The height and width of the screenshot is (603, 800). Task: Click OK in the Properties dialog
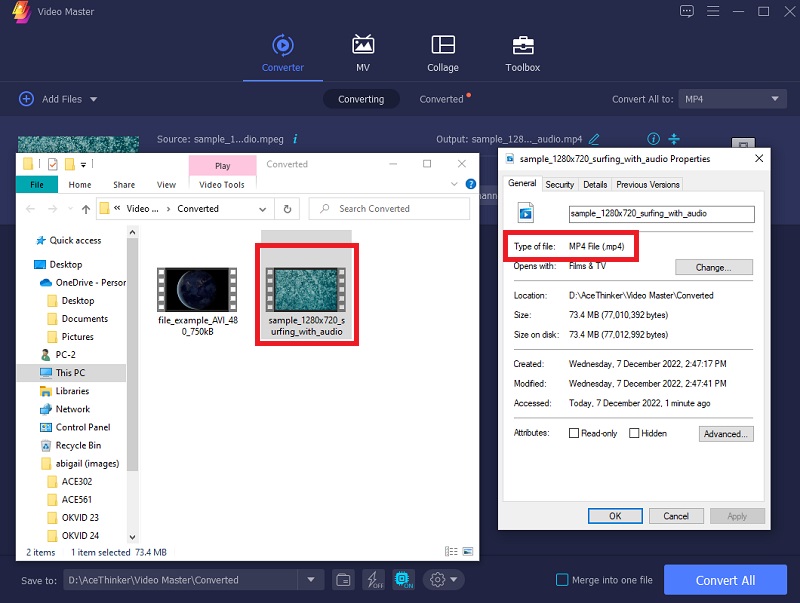tap(615, 516)
